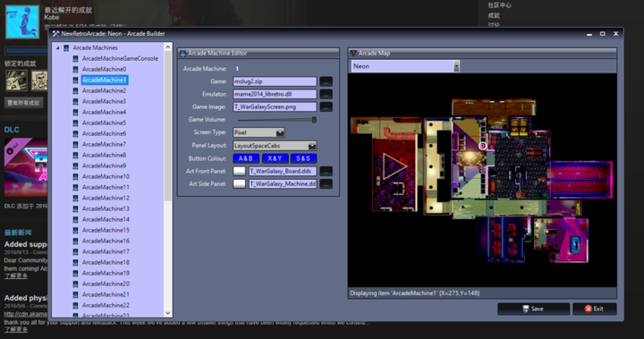Click the Game Volume slider handle
This screenshot has width=644, height=339.
[314, 120]
